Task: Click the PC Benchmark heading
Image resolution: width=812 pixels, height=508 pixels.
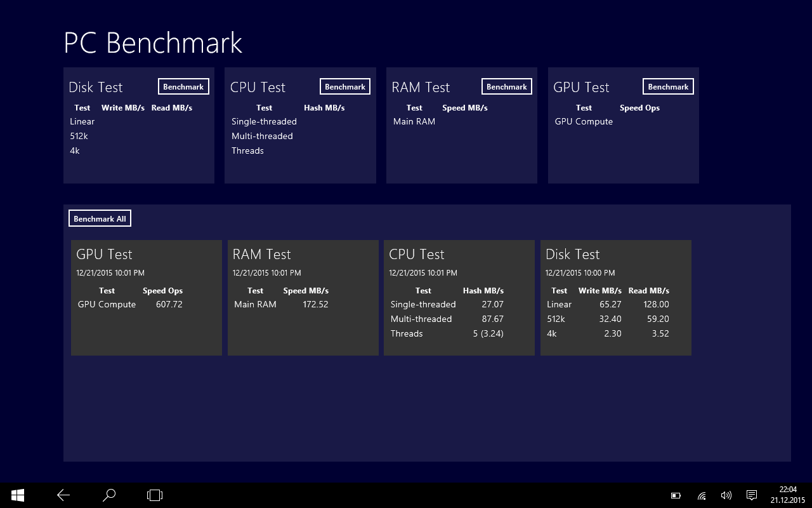Action: pos(153,43)
